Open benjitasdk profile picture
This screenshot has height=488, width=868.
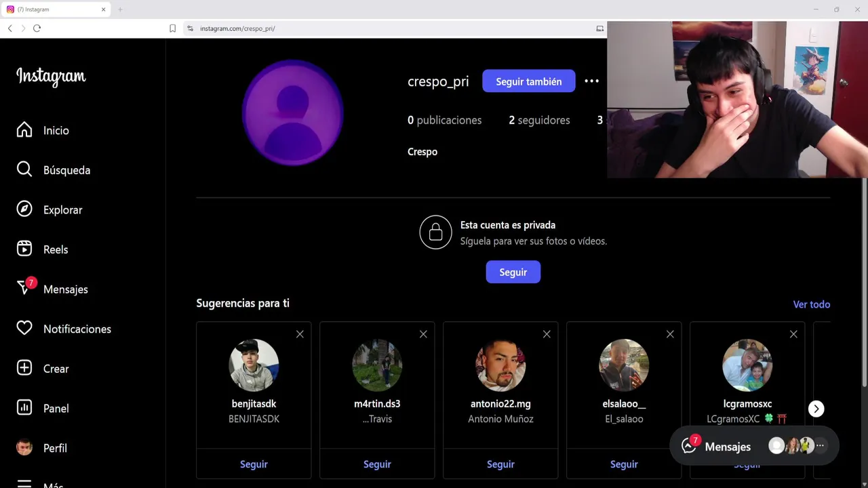coord(254,365)
